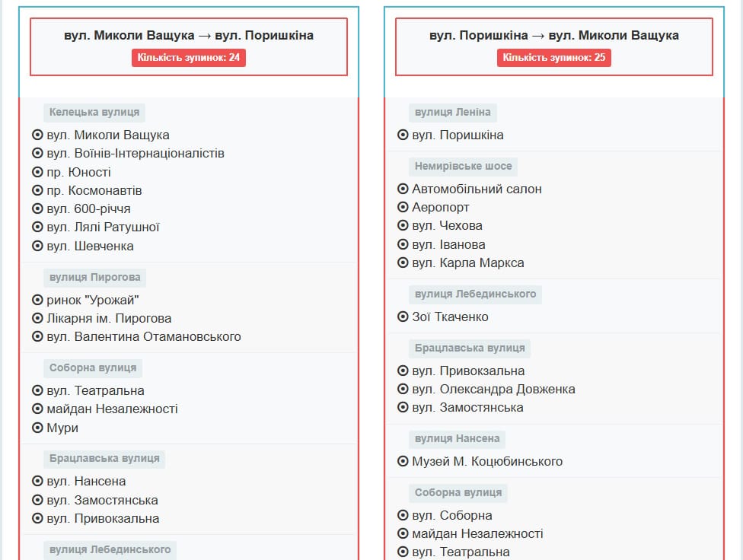Open the вул. Воїнів-Інтернаціоналістів stop

(136, 154)
